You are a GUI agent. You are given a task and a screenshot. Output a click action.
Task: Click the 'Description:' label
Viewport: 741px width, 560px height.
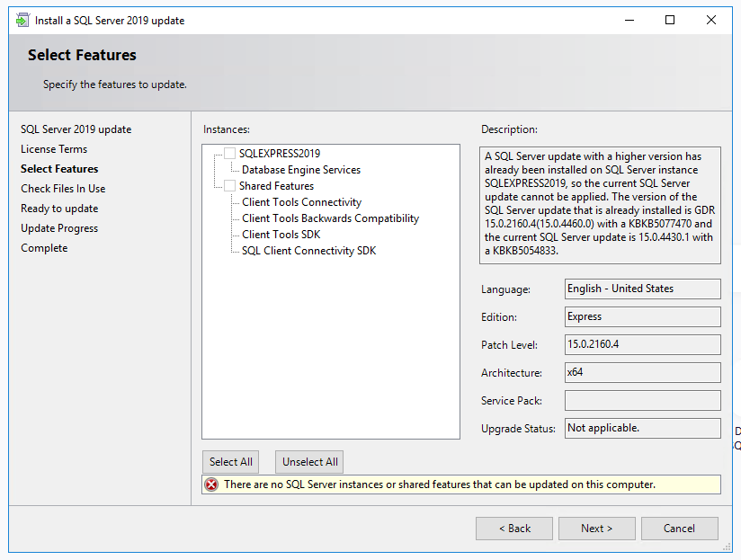509,129
